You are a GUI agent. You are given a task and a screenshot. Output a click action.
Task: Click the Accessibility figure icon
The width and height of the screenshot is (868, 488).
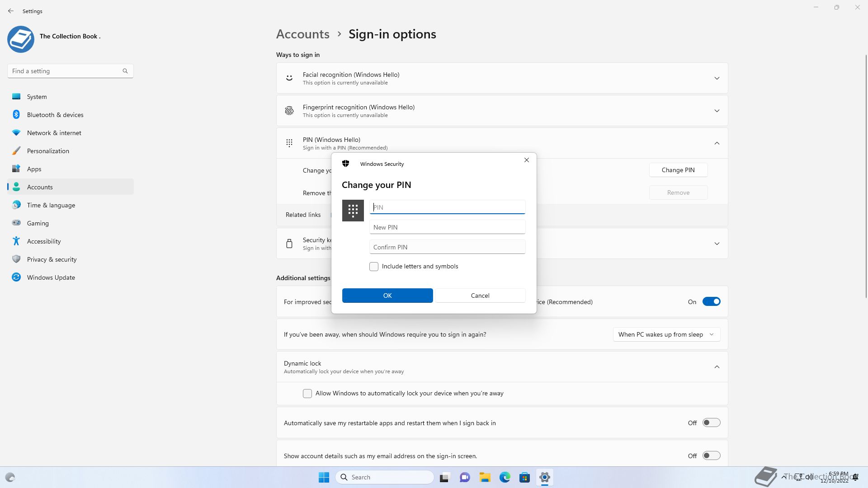(16, 241)
